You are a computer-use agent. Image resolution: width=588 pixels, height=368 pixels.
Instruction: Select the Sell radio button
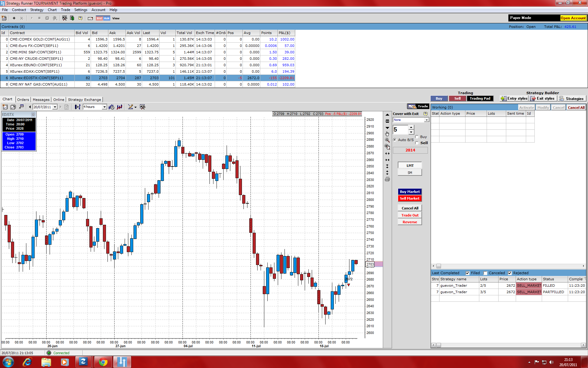click(417, 143)
